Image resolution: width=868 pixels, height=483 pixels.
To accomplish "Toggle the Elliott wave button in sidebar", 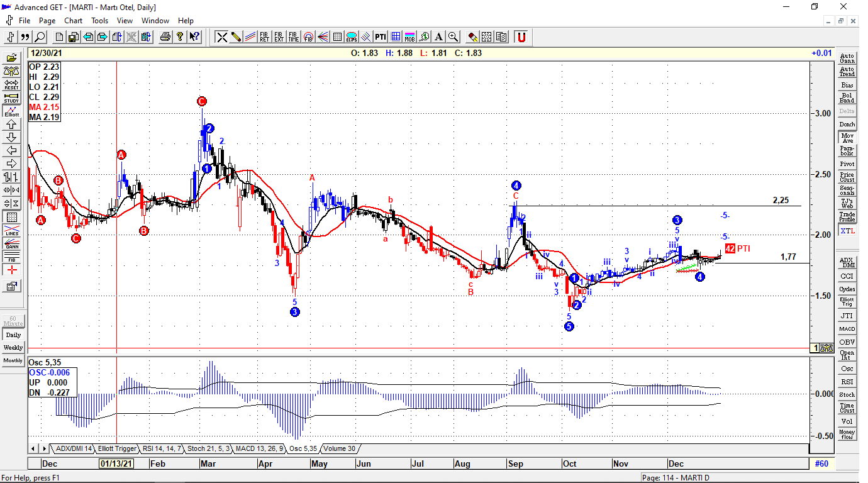I will tap(11, 111).
